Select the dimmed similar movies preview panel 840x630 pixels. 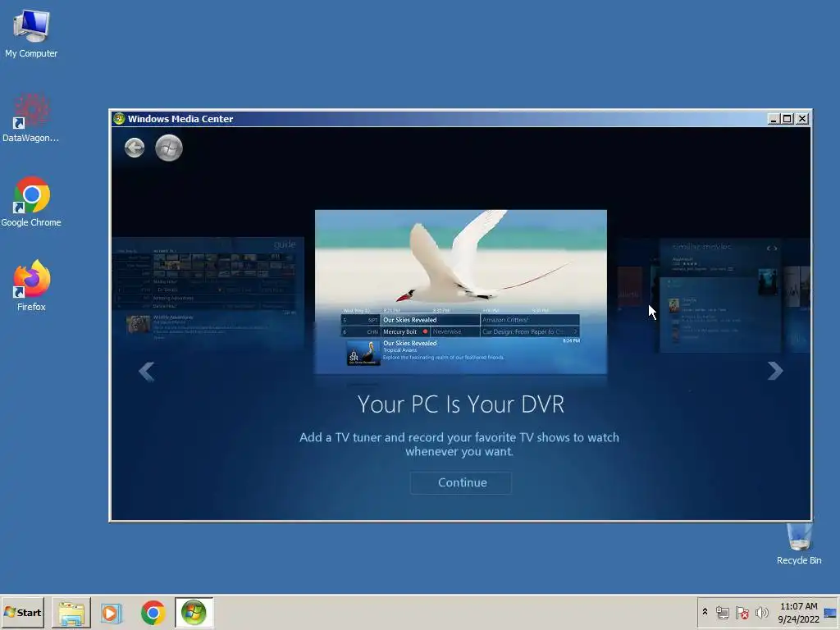(x=720, y=295)
